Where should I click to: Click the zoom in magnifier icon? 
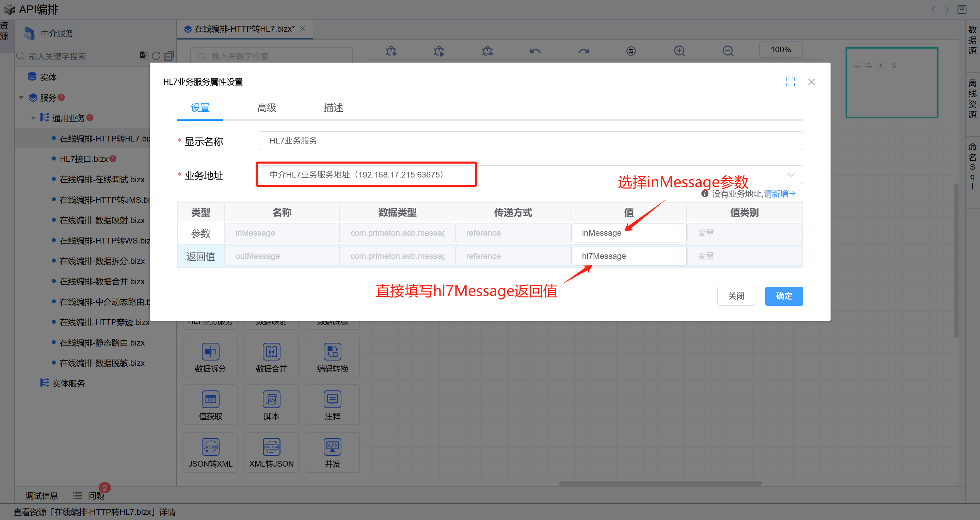point(679,51)
